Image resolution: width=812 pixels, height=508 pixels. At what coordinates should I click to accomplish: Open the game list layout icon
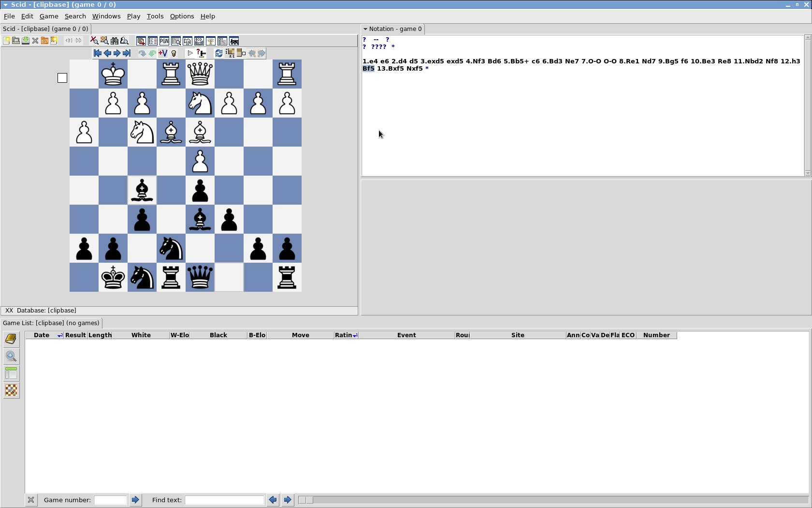tap(11, 373)
